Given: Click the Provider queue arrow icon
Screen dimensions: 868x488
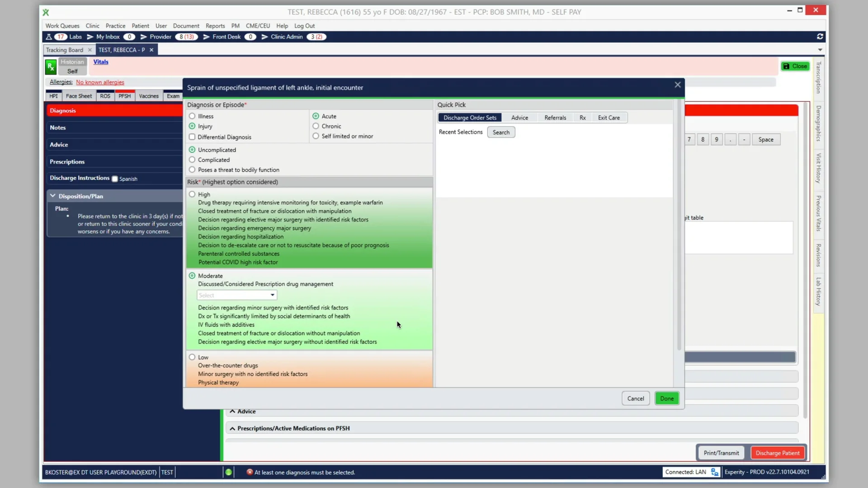Looking at the screenshot, I should (x=143, y=37).
